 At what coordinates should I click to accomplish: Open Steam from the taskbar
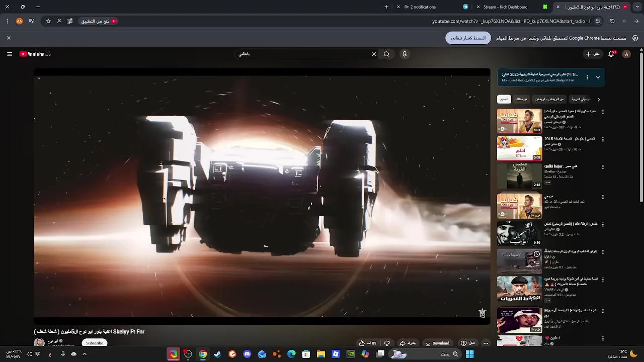pyautogui.click(x=217, y=354)
